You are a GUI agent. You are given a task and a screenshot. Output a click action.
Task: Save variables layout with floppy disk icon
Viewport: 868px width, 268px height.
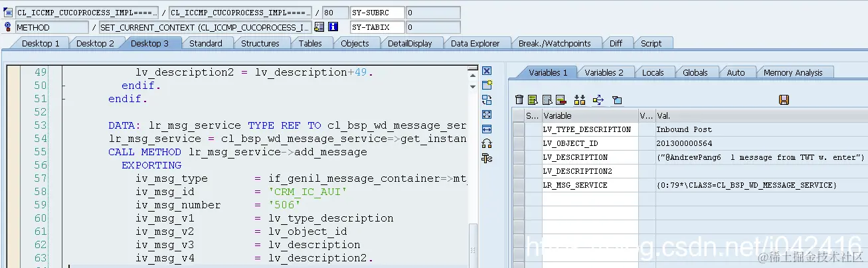(784, 100)
